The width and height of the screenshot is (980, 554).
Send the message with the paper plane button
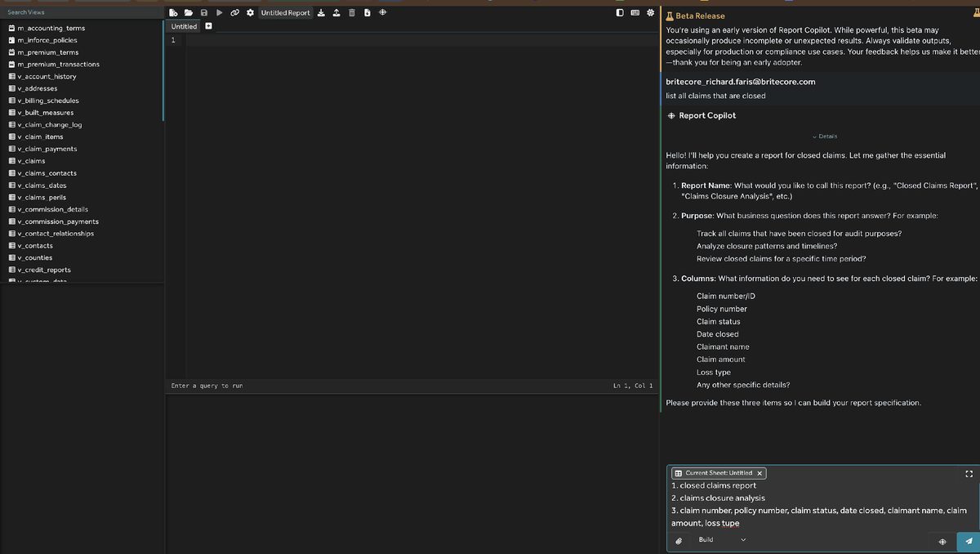pos(969,541)
